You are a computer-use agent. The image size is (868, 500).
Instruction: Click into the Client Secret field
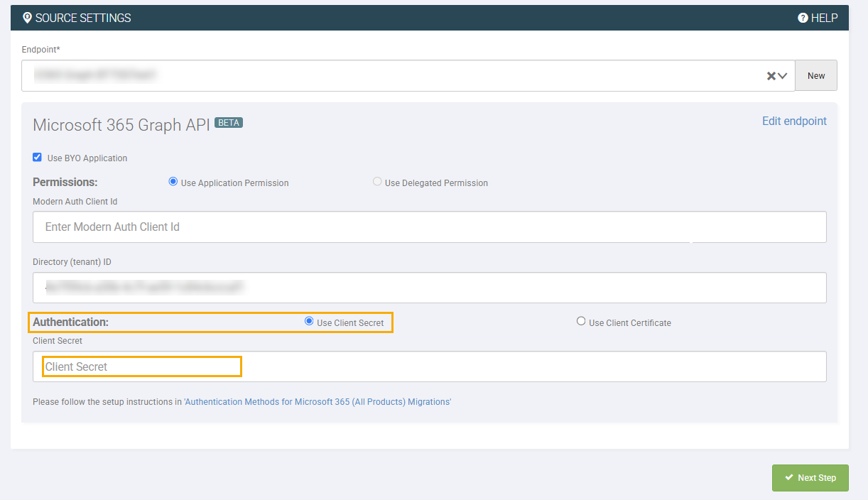coord(430,366)
